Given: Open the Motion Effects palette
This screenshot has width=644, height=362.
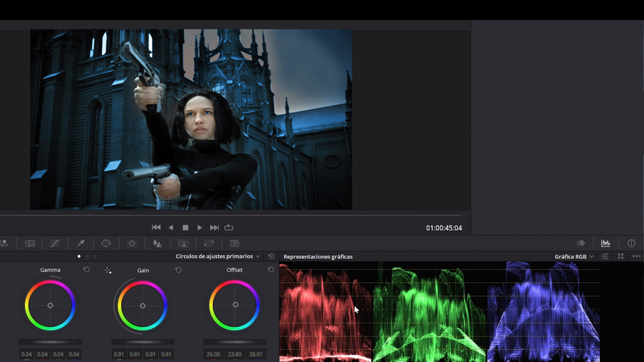Looking at the screenshot, I should 30,243.
